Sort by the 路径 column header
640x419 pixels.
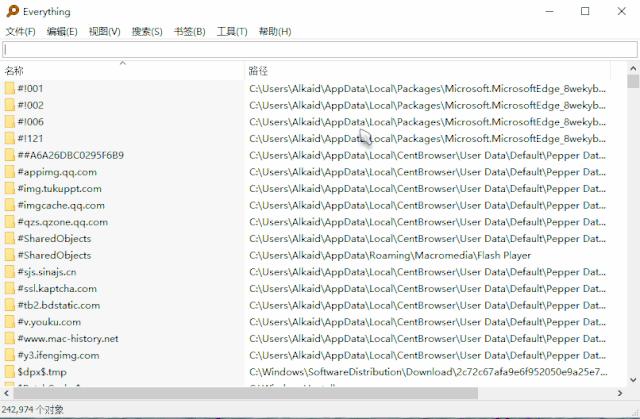click(x=428, y=71)
